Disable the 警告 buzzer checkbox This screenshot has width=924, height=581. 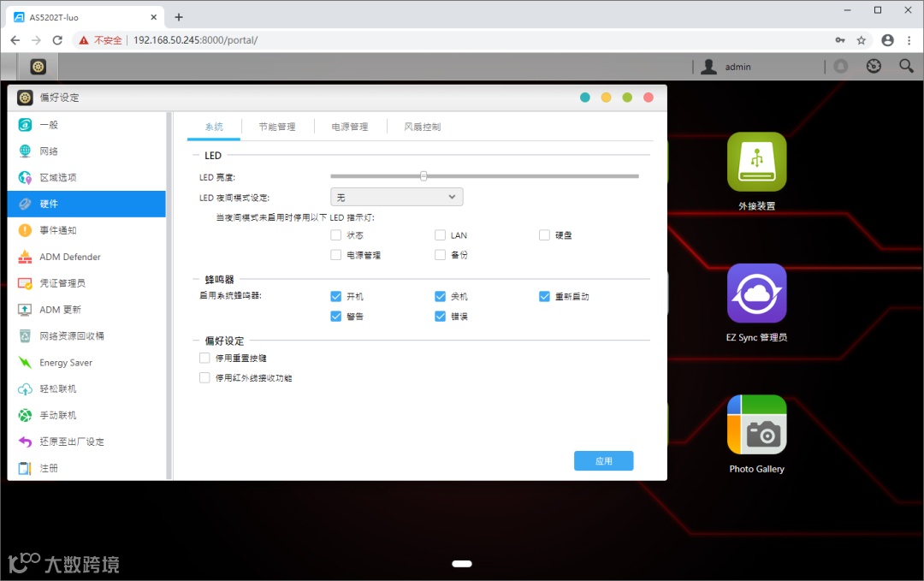[335, 316]
